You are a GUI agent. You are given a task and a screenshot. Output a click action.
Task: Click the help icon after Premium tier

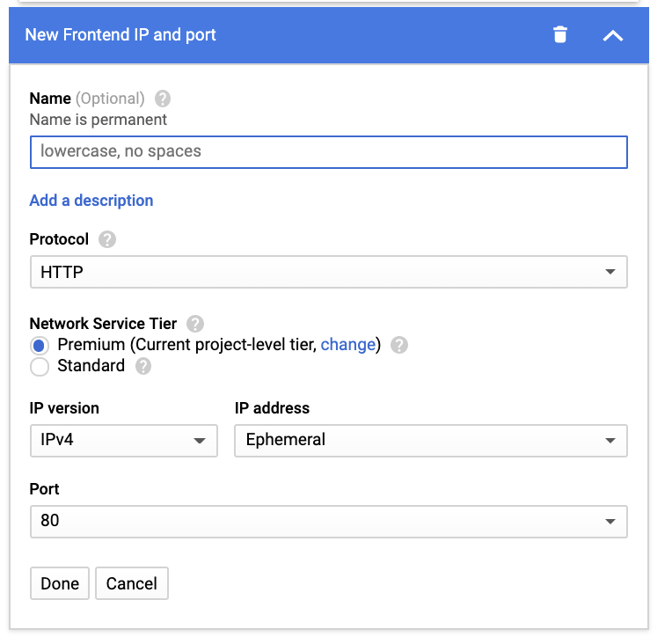399,345
